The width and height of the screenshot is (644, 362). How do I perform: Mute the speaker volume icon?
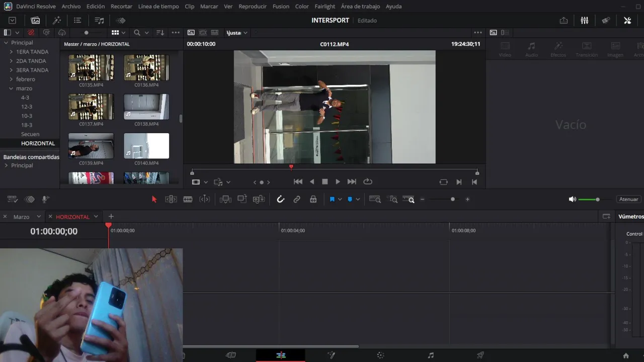tap(573, 200)
